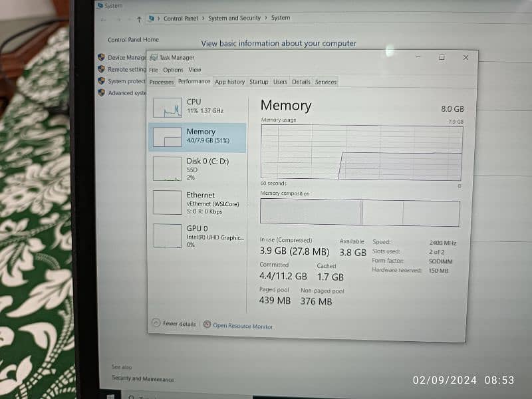The height and width of the screenshot is (399, 532).
Task: Go to Control Panel Home
Action: pos(133,40)
